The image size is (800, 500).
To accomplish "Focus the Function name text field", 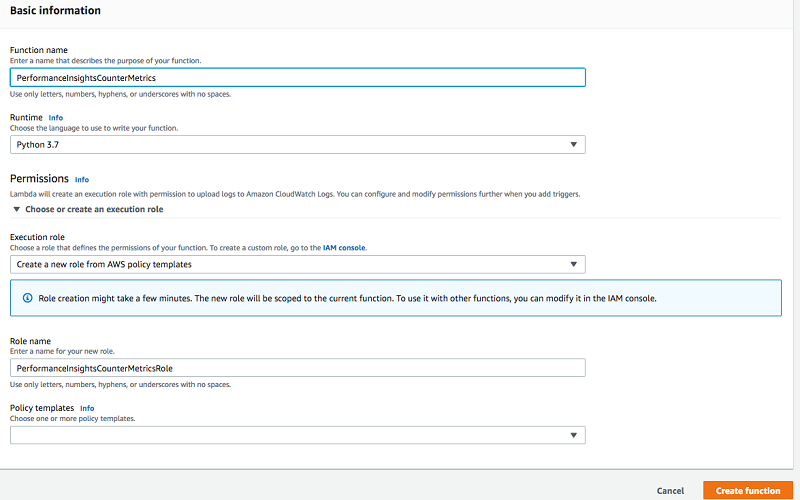I will (x=297, y=77).
